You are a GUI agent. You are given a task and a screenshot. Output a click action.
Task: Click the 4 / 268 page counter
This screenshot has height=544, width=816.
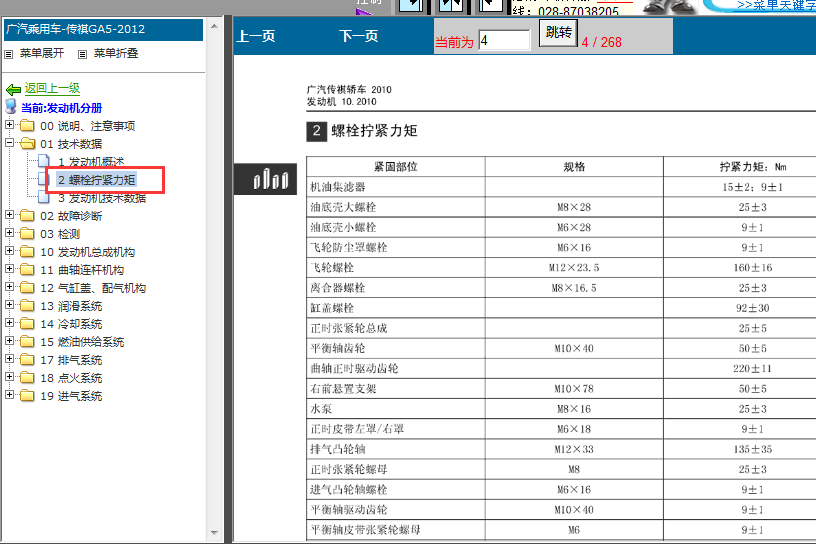pyautogui.click(x=602, y=42)
